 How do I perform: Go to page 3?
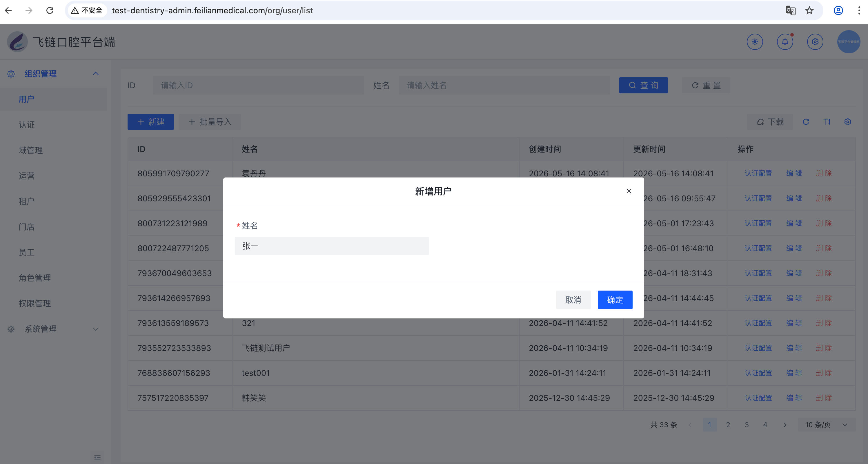pos(746,425)
